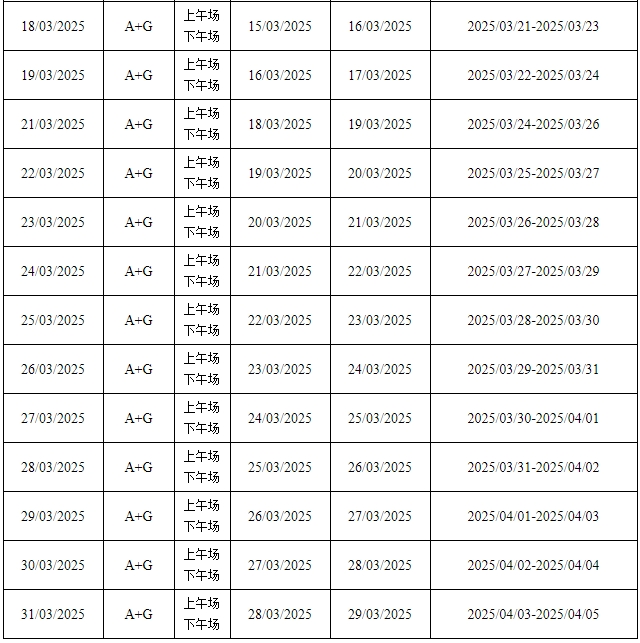Screen dimensions: 640x643
Task: Click the 2025/03/26-2025/03/28 range cell
Action: click(533, 222)
